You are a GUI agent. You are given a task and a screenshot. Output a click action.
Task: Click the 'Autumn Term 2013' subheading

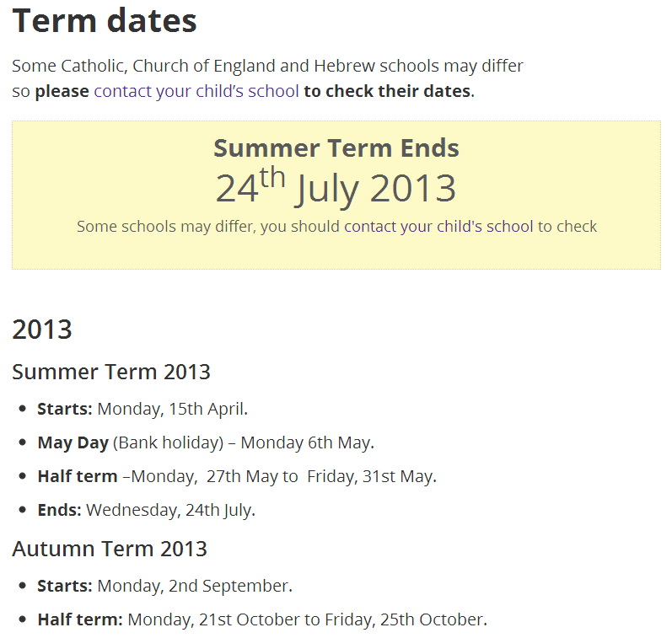(110, 549)
